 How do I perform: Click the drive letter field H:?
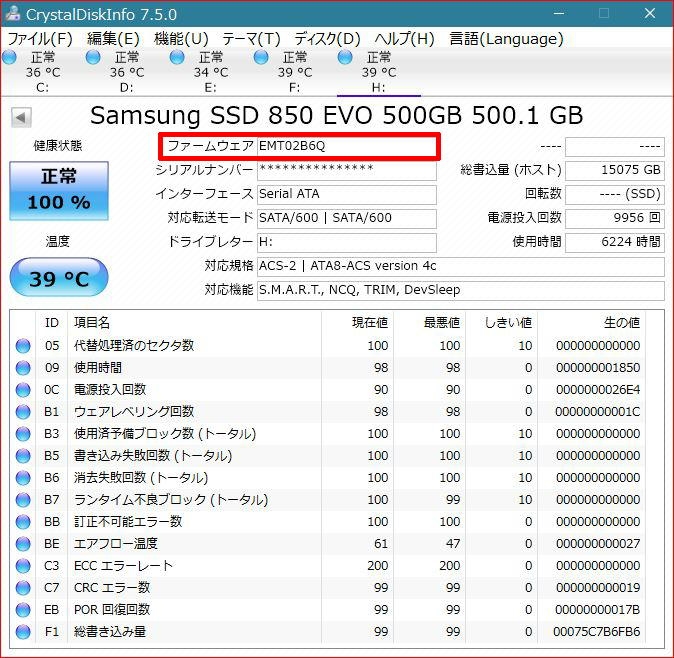(346, 242)
